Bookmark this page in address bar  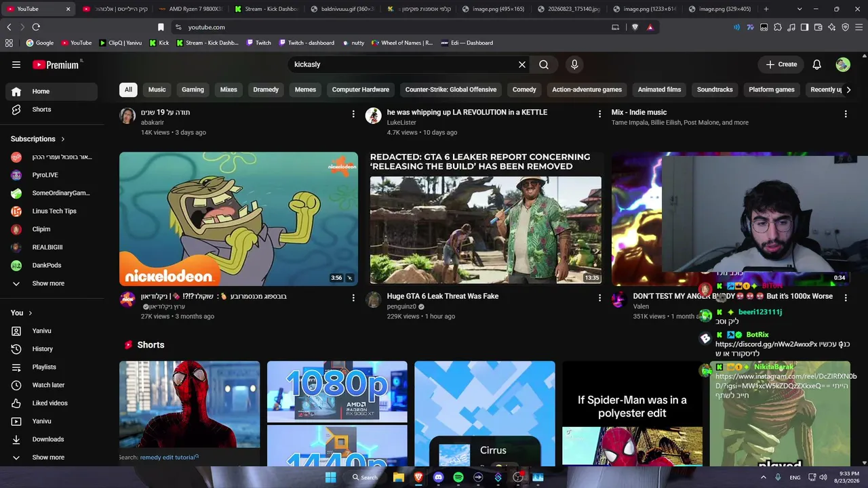(161, 27)
